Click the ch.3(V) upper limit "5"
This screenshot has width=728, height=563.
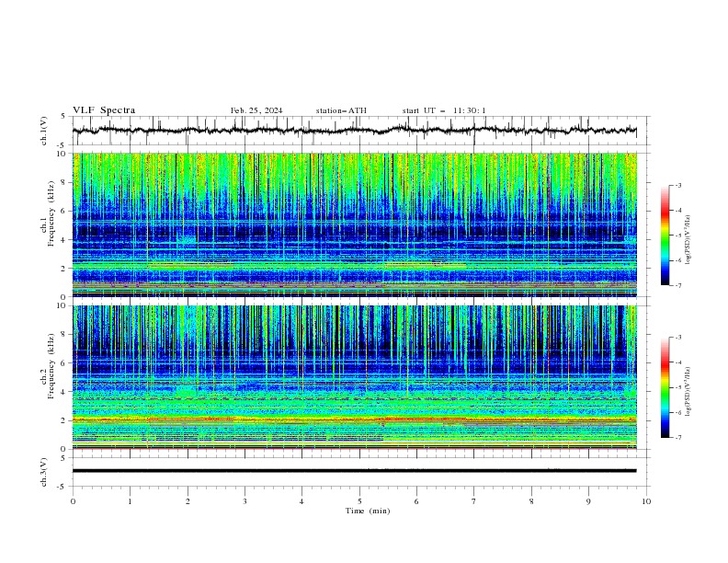click(63, 457)
